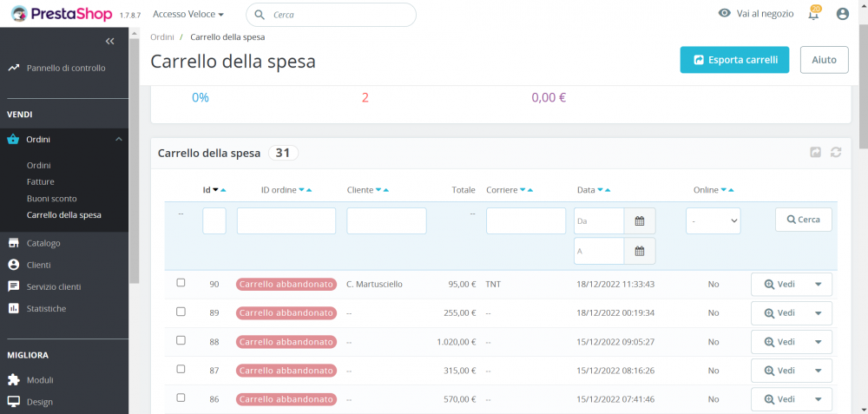The height and width of the screenshot is (414, 868).
Task: Click the Cliente filter input field
Action: coord(386,220)
